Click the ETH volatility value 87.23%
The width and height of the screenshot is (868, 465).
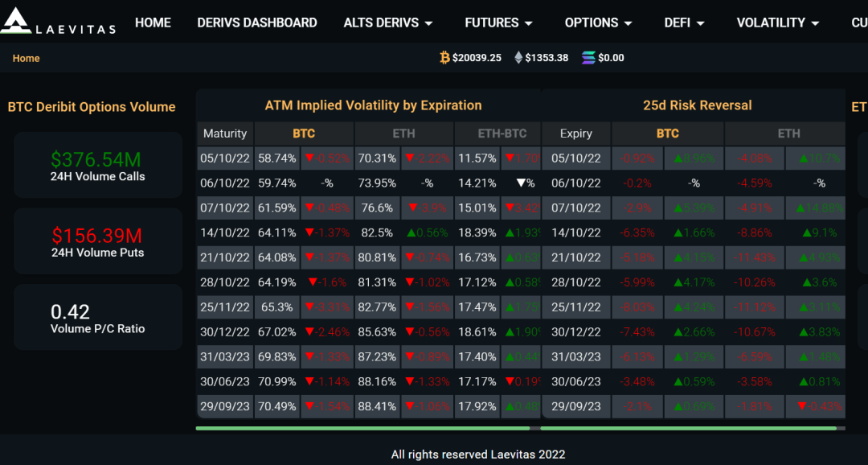pos(377,356)
